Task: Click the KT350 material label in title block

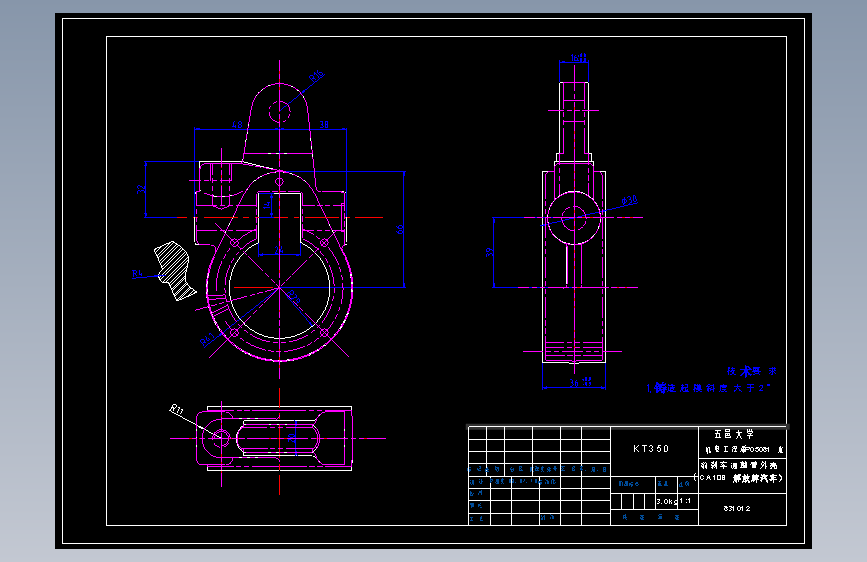Action: click(x=651, y=449)
